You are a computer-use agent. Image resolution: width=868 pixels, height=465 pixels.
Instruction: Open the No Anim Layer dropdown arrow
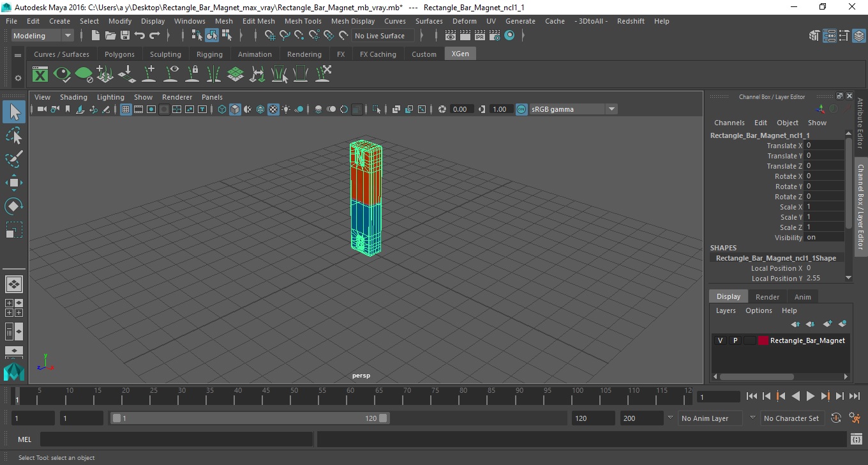[670, 418]
